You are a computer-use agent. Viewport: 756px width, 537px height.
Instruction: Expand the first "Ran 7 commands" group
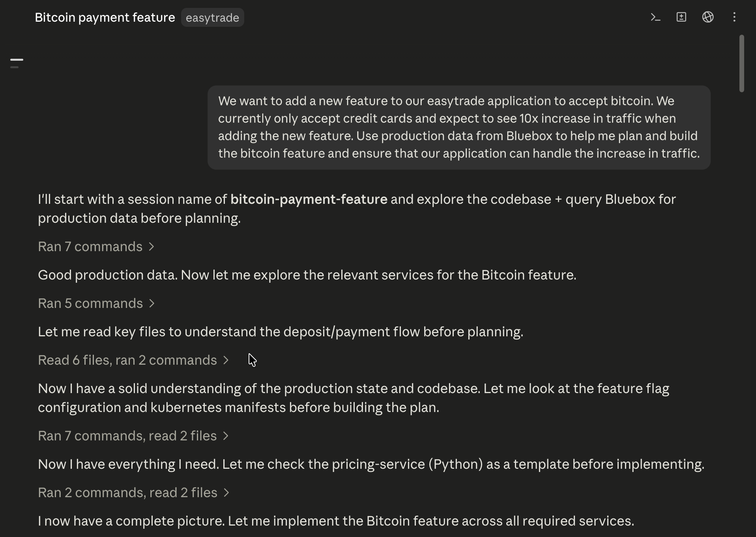96,247
